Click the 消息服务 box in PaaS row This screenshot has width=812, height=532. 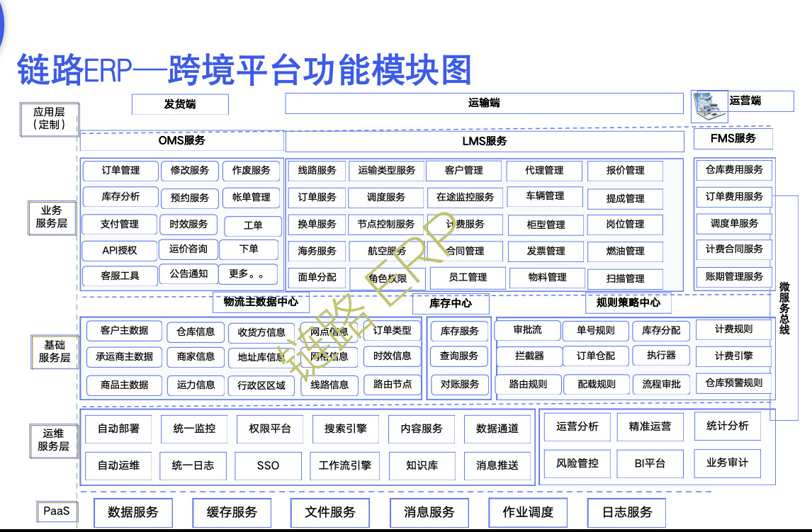pos(428,512)
